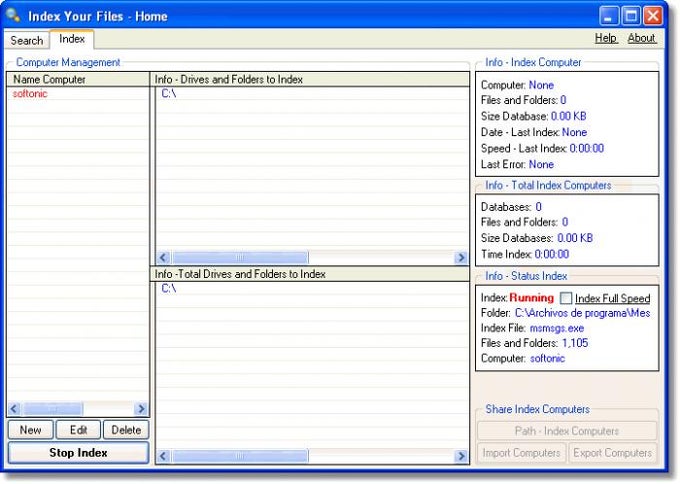680x484 pixels.
Task: Click the Edit computer button
Action: point(78,430)
